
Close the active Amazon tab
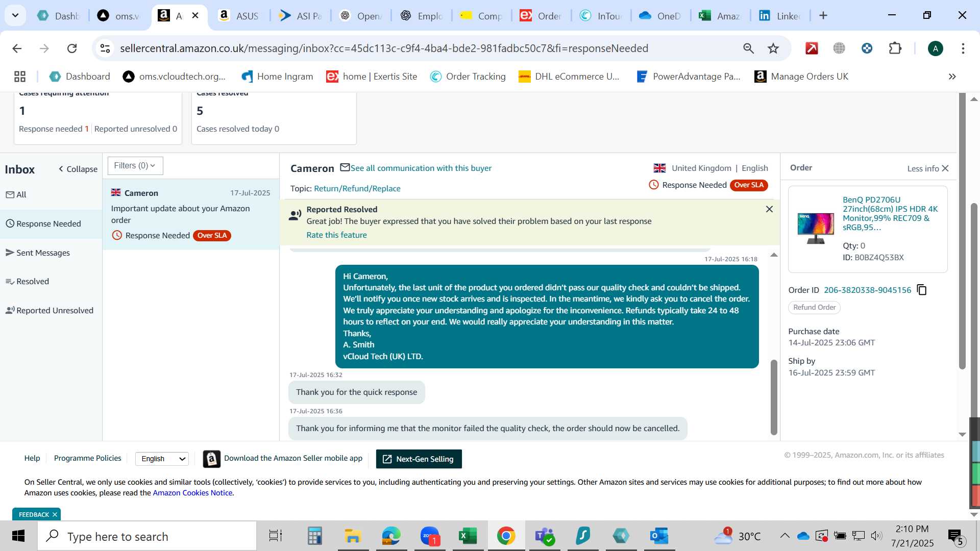click(x=195, y=16)
